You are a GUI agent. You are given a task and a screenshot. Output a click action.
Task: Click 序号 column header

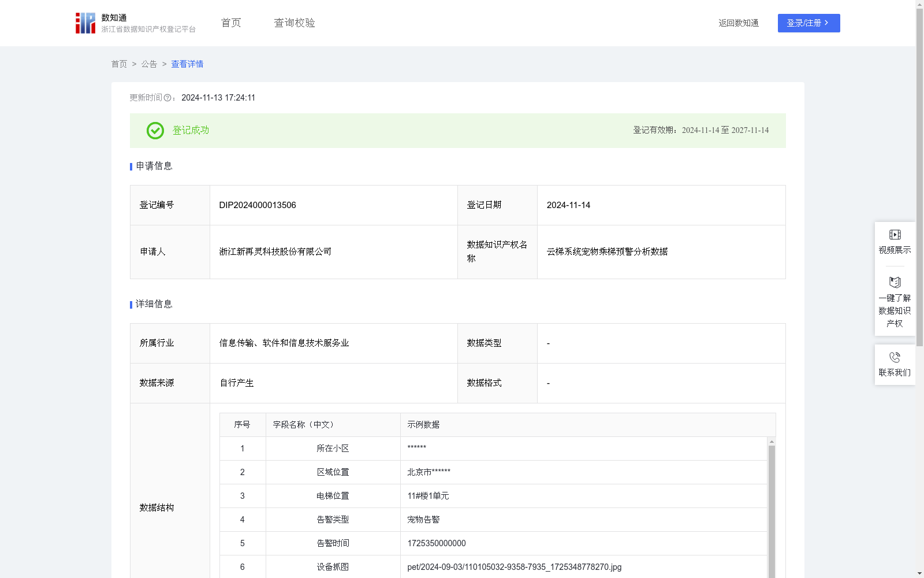[242, 425]
